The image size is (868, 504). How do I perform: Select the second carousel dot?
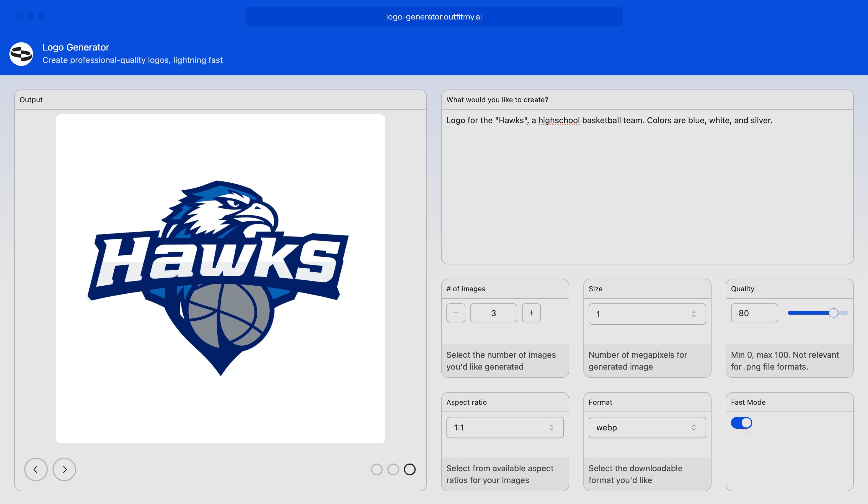pos(393,469)
